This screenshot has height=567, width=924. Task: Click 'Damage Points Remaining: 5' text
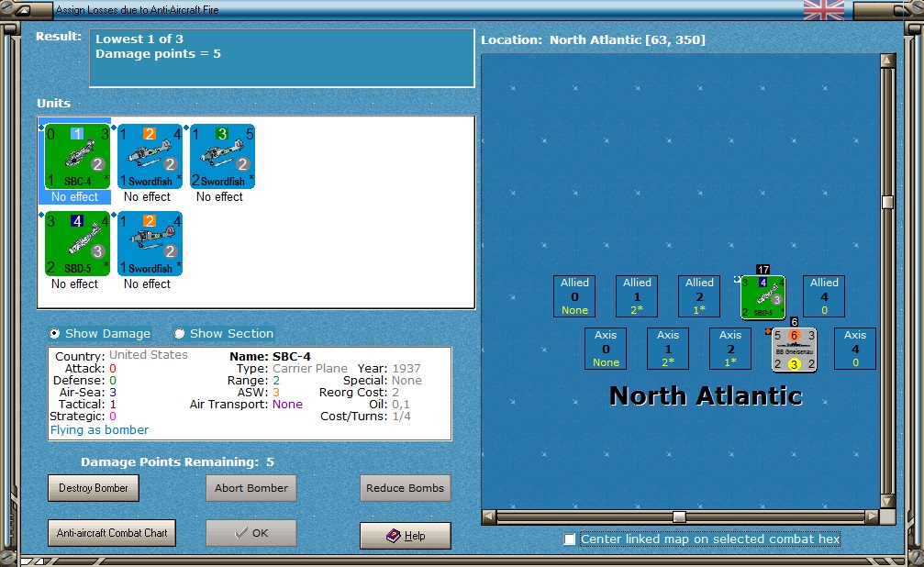point(177,462)
